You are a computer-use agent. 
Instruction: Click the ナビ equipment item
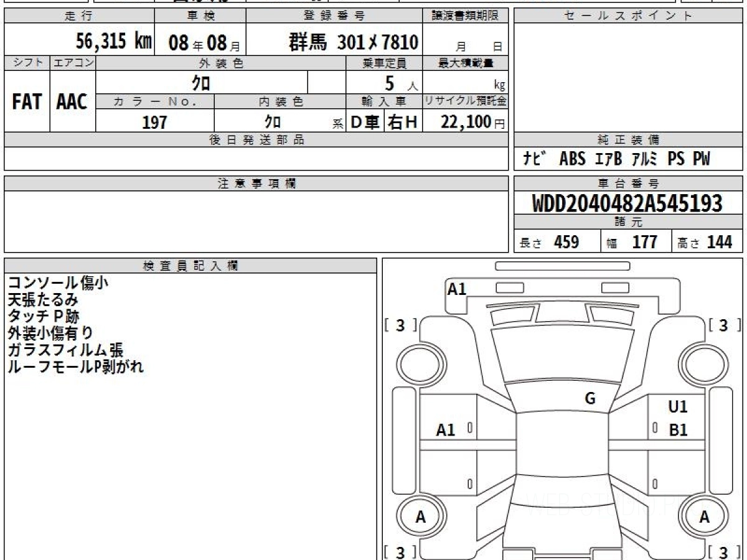tap(534, 159)
